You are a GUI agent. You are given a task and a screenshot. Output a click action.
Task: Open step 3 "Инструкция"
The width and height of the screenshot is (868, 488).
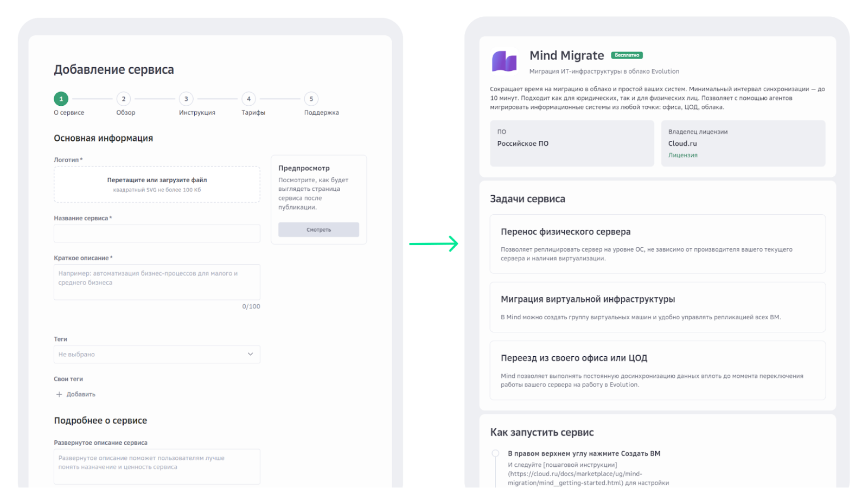click(x=186, y=99)
